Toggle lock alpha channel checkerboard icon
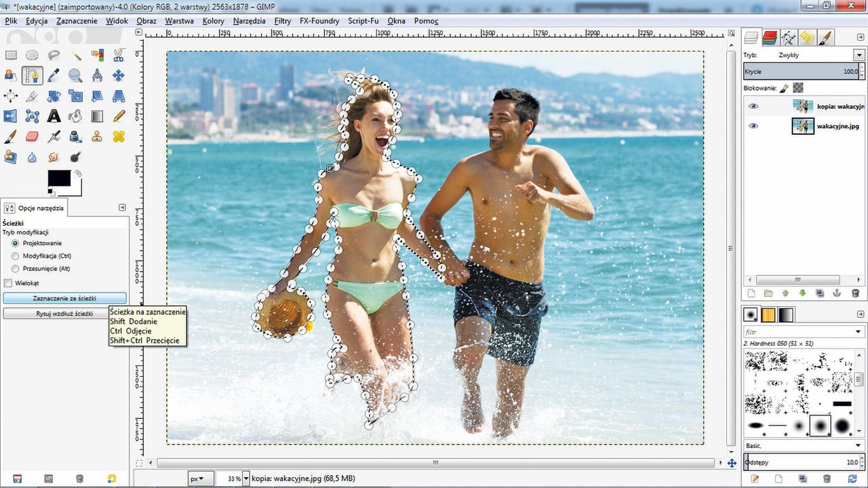This screenshot has height=488, width=868. [x=798, y=88]
